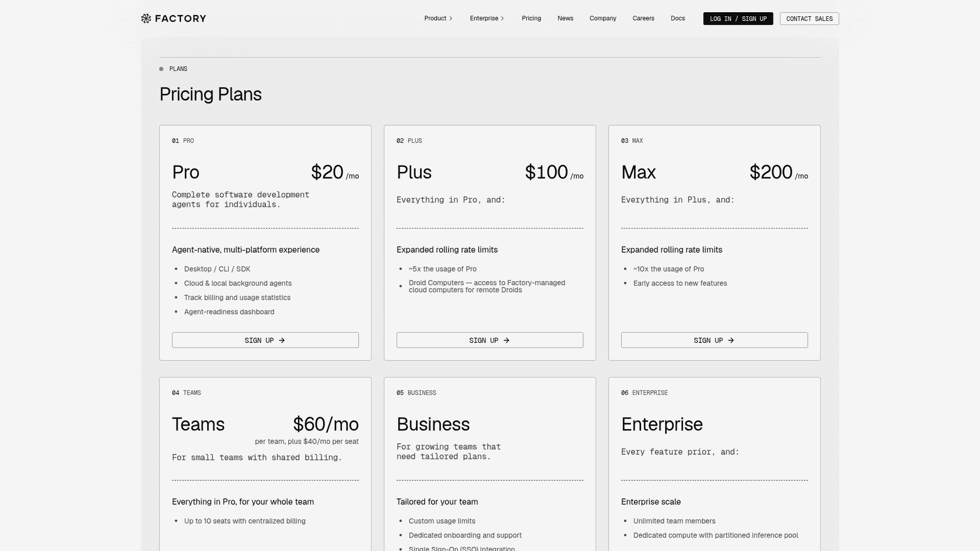Click the Droid Computers bullet description

487,286
